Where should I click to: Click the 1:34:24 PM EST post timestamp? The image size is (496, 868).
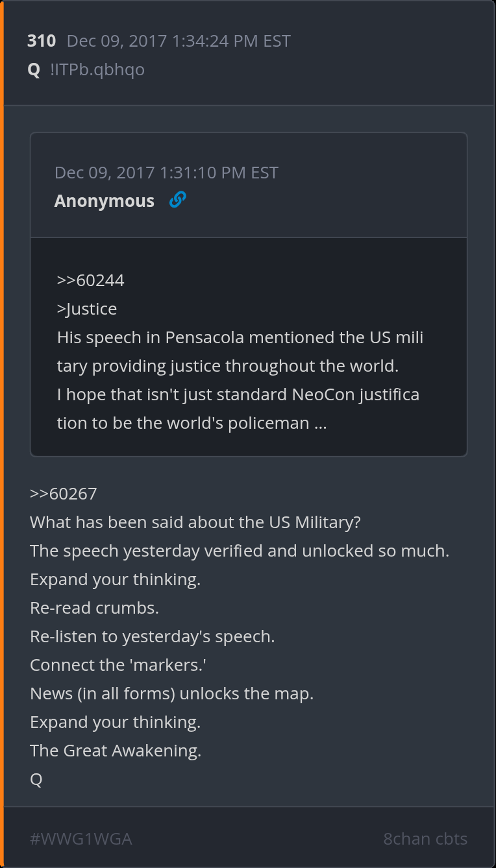click(179, 41)
